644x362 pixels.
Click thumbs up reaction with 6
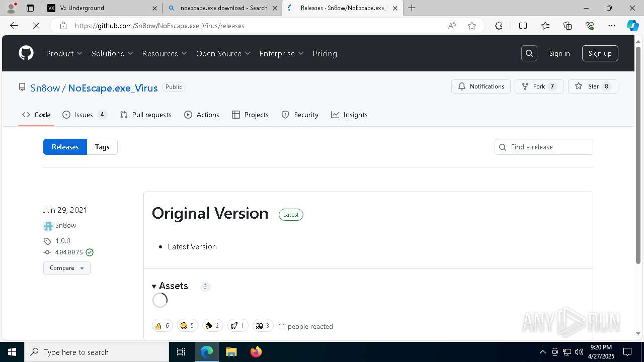[162, 326]
